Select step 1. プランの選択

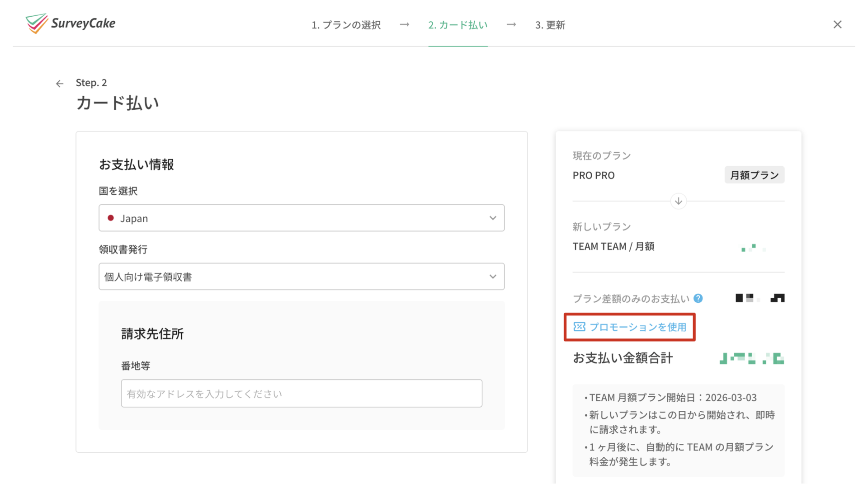[x=346, y=25]
